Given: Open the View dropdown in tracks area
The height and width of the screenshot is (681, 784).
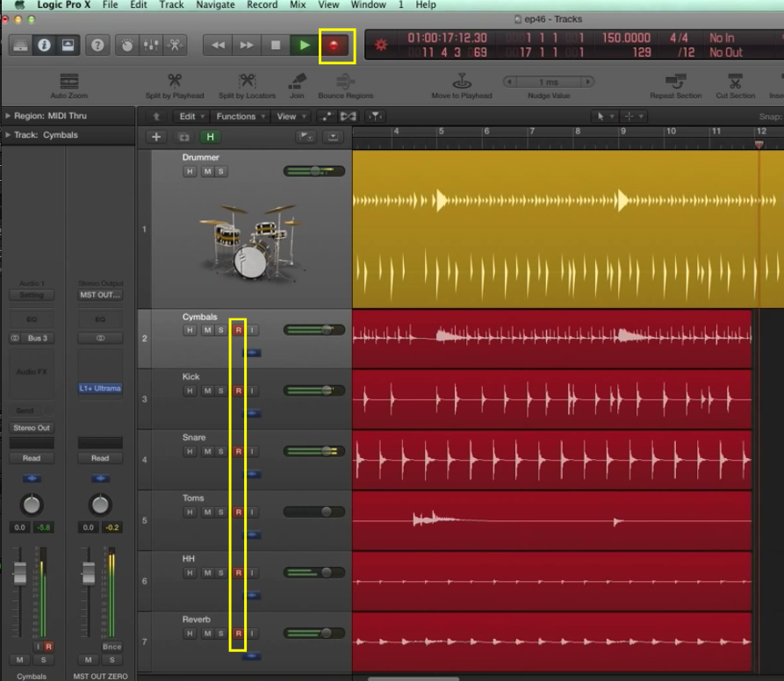Looking at the screenshot, I should point(291,117).
